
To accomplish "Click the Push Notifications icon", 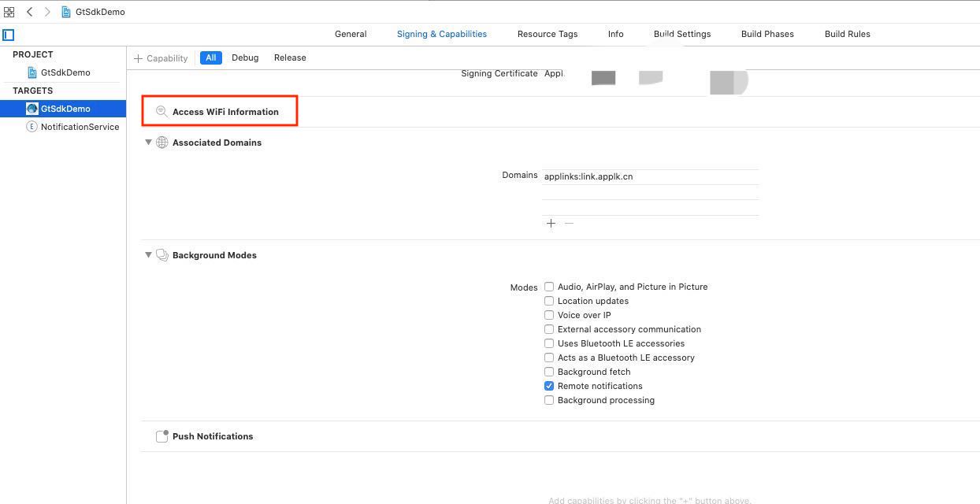I will tap(162, 436).
